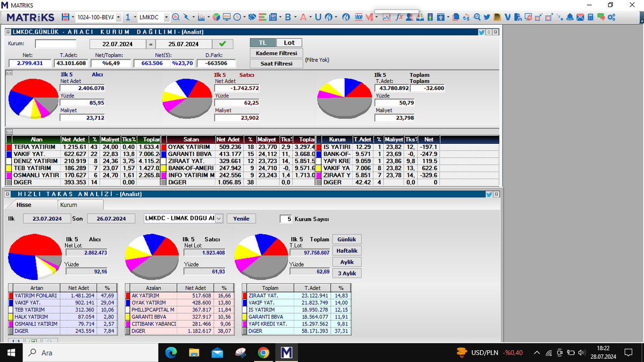Viewport: 644px width, 362px height.
Task: Open the traffic light icon
Action: pos(430,17)
